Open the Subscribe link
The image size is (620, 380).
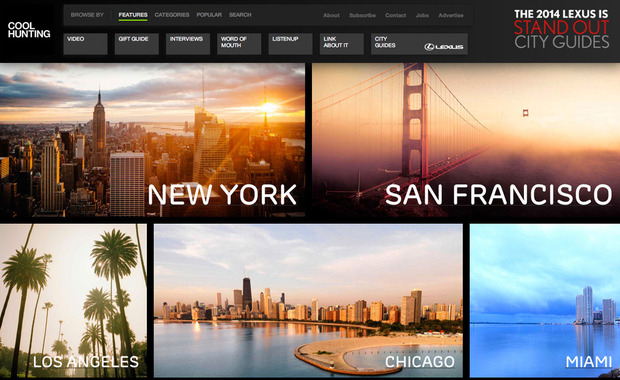coord(362,15)
